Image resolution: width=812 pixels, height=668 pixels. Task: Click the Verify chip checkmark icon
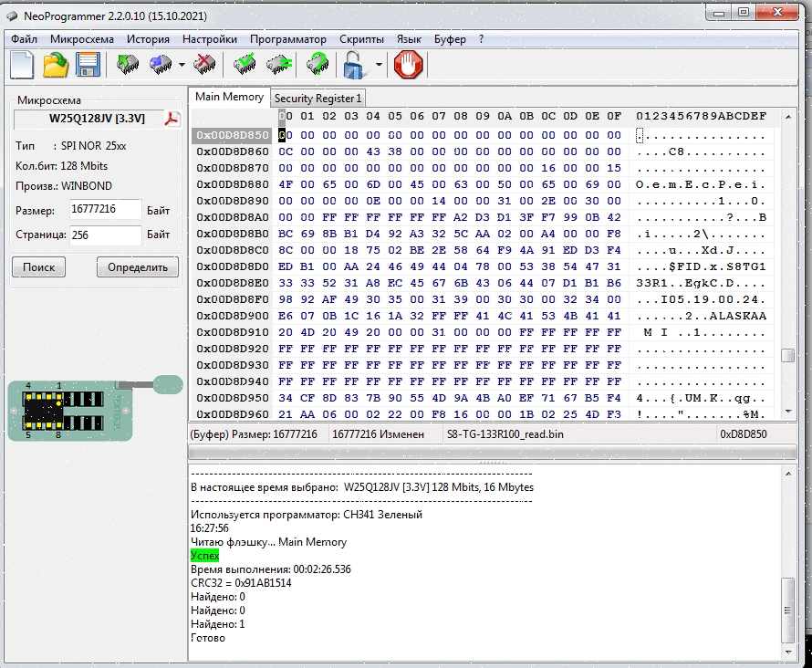pos(245,65)
